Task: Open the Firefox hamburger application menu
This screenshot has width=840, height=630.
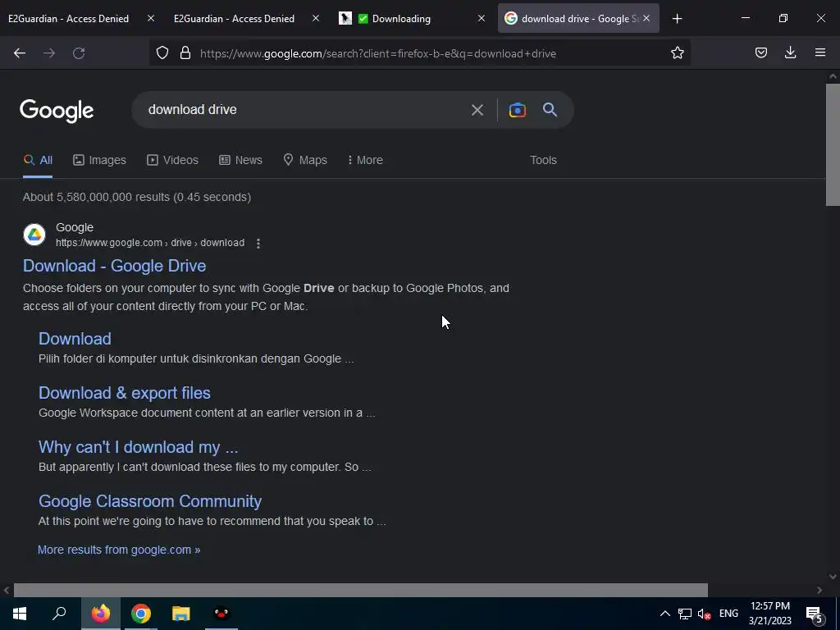Action: point(820,52)
